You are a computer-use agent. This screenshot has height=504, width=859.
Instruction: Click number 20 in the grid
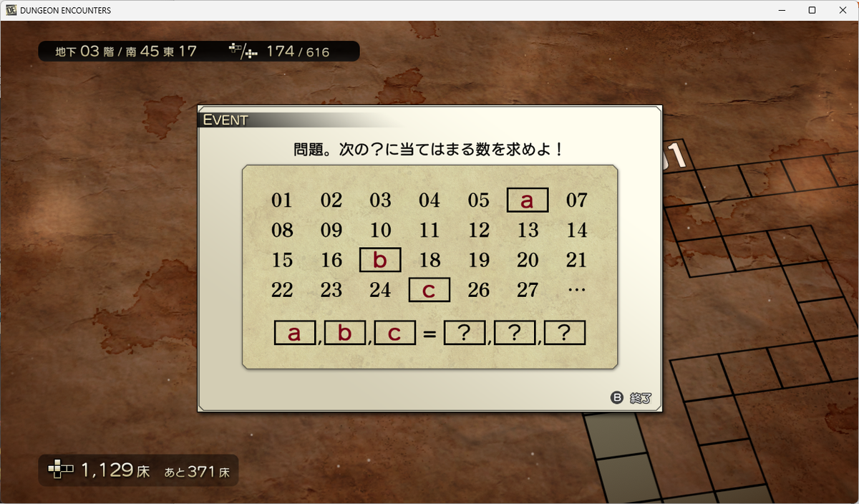(x=528, y=260)
